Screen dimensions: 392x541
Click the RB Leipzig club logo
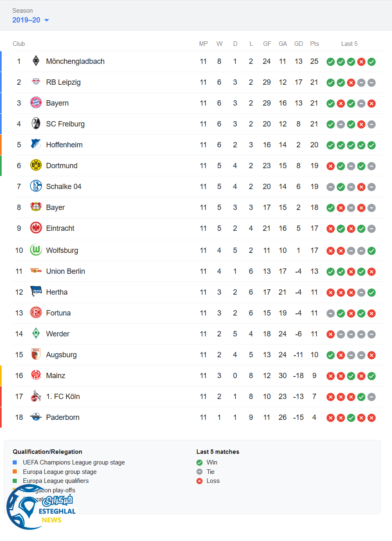tap(36, 82)
